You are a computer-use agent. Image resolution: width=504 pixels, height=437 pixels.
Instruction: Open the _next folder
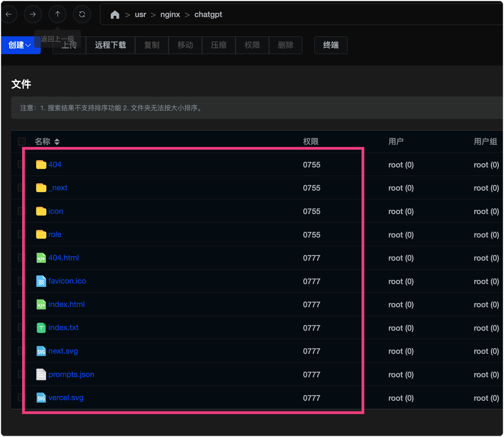pyautogui.click(x=58, y=188)
